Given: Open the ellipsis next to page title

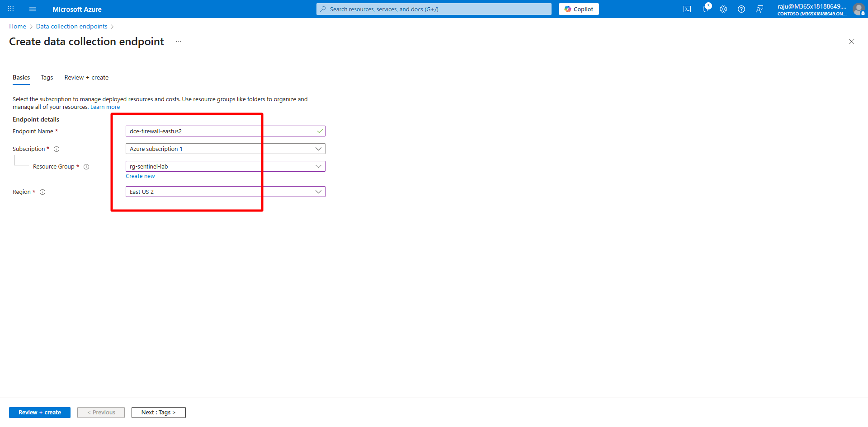Looking at the screenshot, I should tap(179, 42).
